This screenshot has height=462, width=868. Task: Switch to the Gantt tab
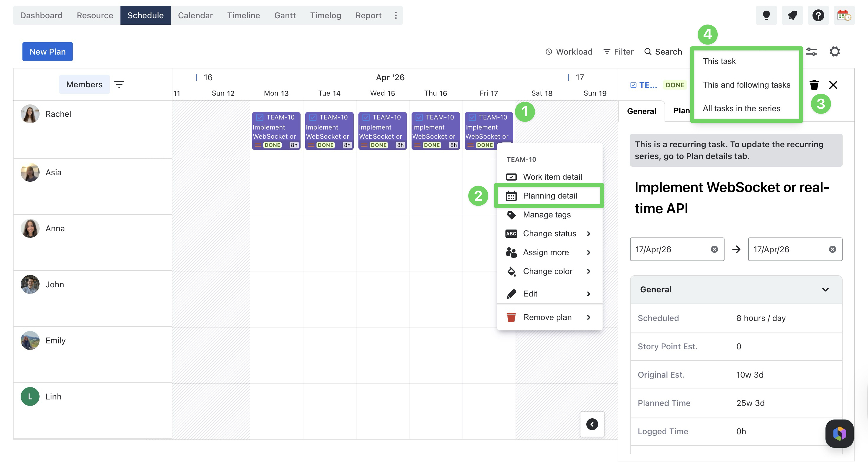click(x=285, y=15)
